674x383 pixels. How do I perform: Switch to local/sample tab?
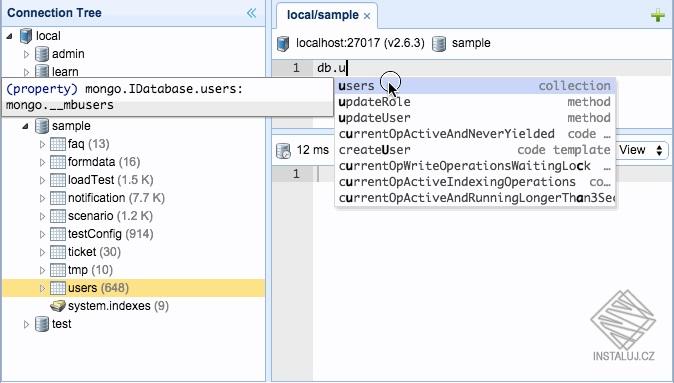[x=322, y=15]
